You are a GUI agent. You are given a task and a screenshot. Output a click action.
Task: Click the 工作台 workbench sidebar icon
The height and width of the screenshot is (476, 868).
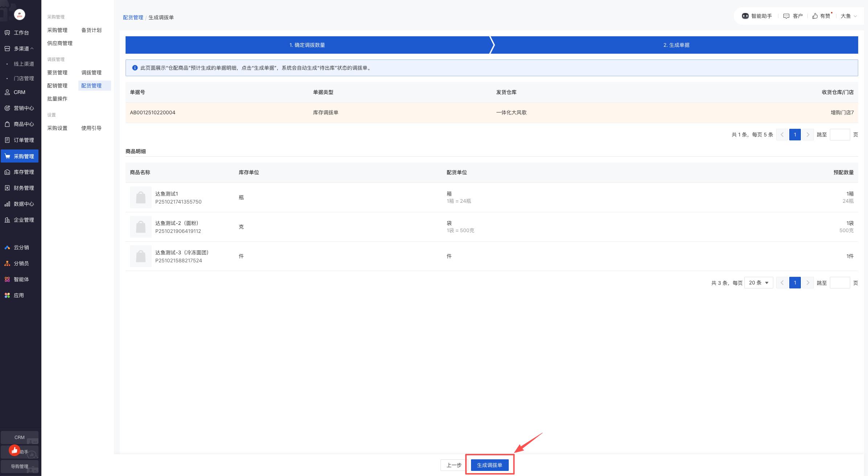pos(7,33)
